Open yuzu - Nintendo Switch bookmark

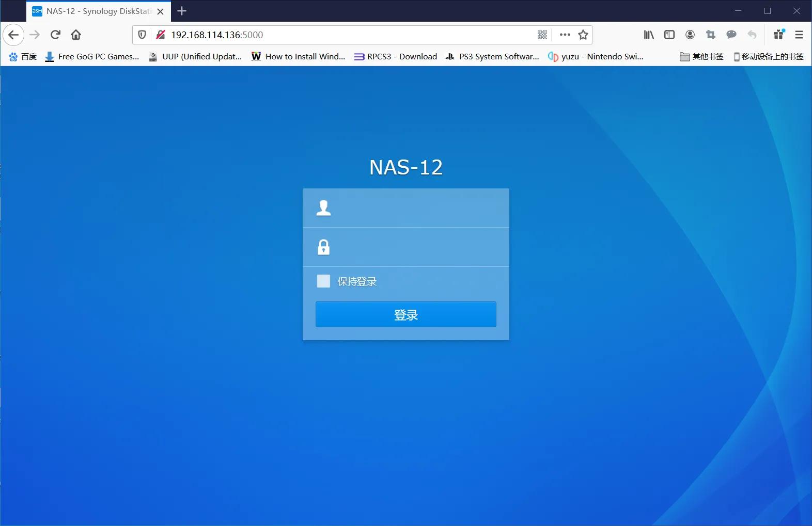[x=596, y=56]
